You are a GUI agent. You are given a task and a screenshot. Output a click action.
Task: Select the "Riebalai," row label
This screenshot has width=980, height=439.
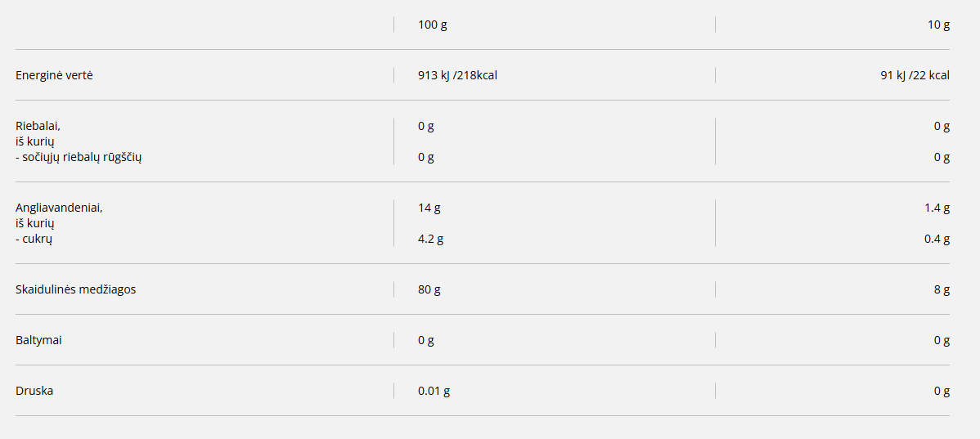pos(38,126)
